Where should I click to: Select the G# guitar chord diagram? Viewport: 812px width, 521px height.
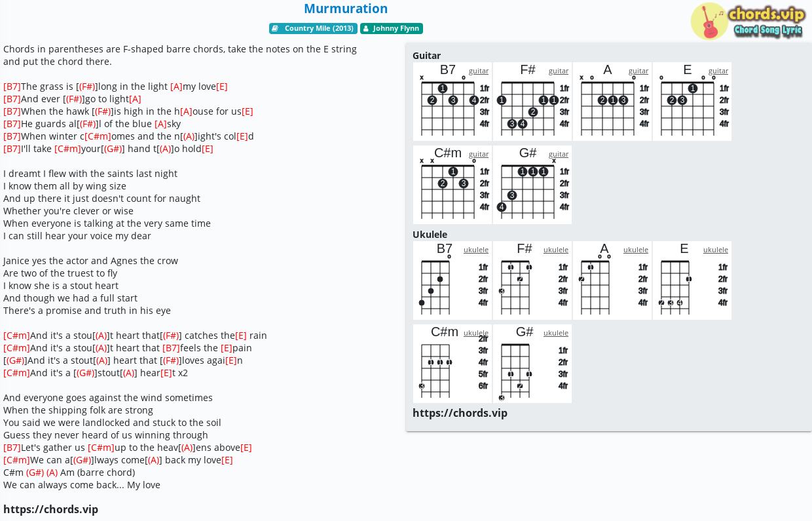[x=532, y=185]
